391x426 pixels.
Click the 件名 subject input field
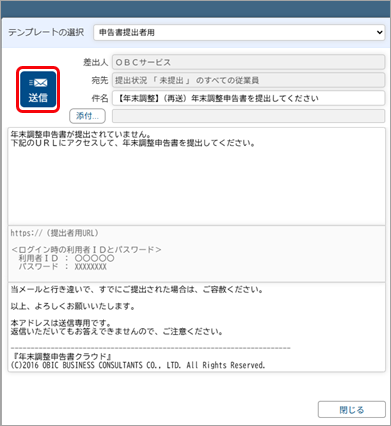(248, 98)
